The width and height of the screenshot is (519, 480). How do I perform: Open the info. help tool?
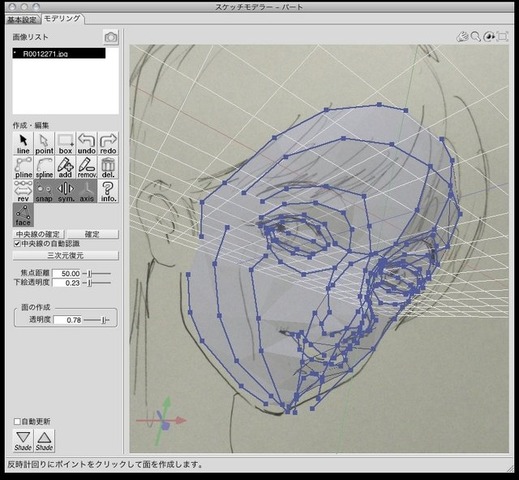tap(108, 192)
